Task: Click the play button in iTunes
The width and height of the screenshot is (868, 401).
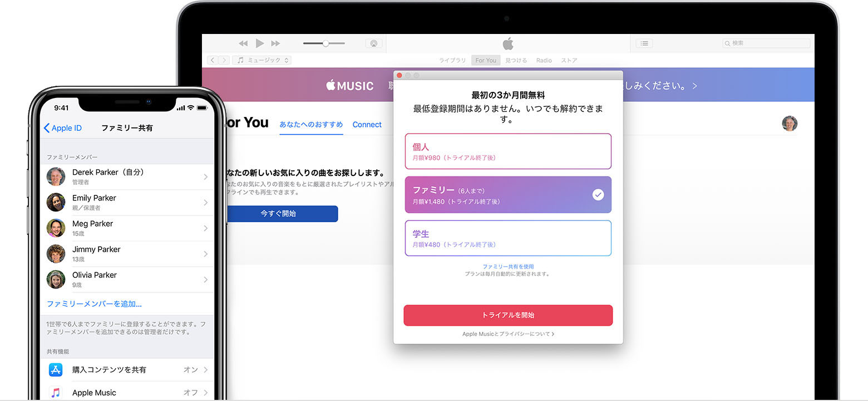Action: (x=260, y=43)
